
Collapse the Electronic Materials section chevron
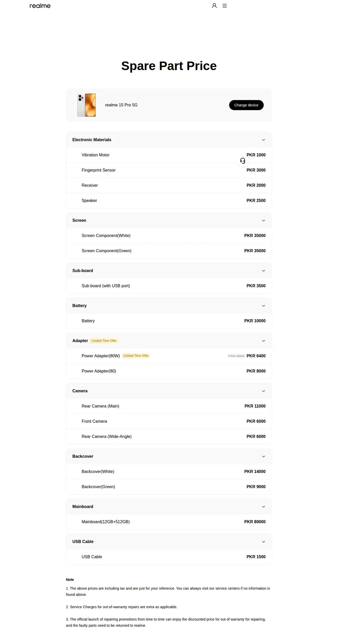(264, 140)
